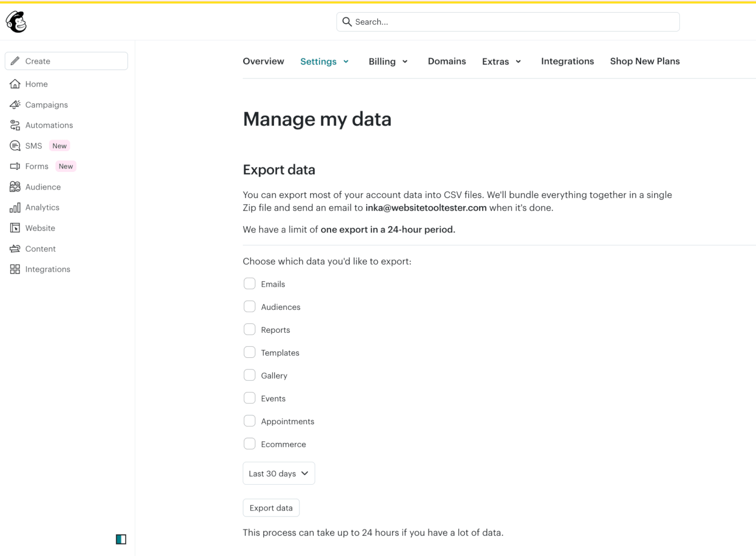Switch to the Overview tab

tap(263, 61)
